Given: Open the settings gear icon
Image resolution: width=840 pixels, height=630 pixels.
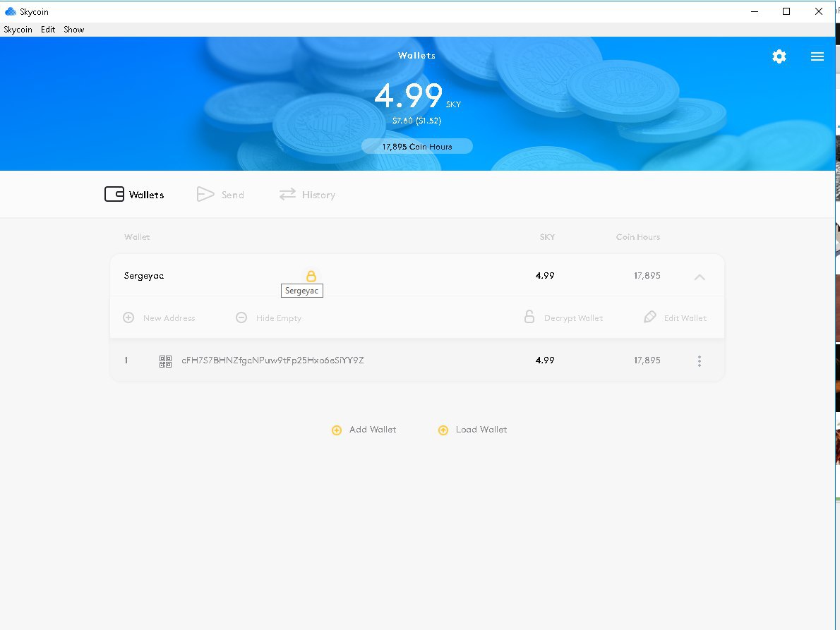Looking at the screenshot, I should point(779,56).
